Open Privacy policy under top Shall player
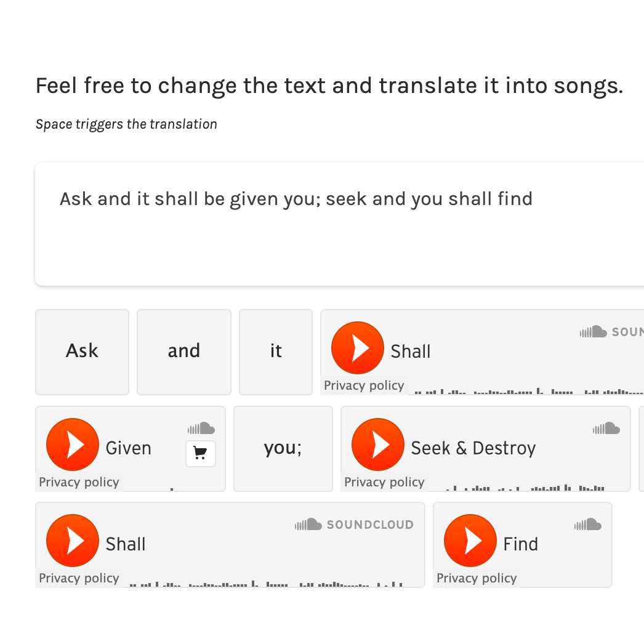 pyautogui.click(x=364, y=386)
